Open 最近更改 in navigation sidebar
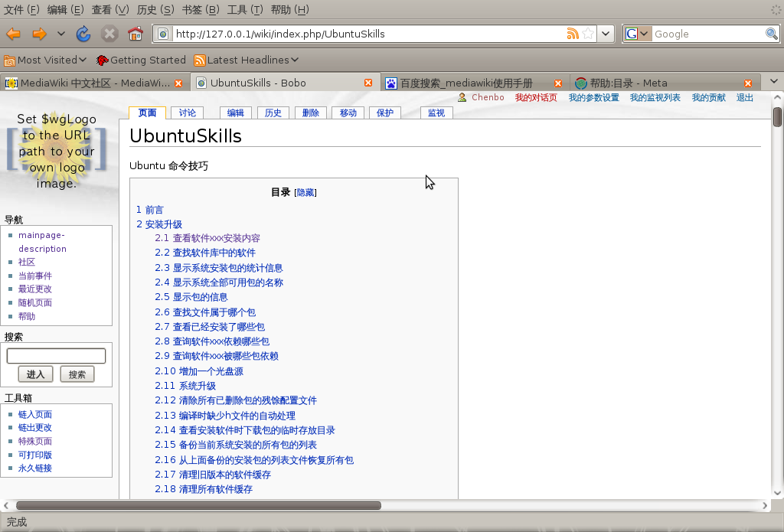The height and width of the screenshot is (532, 784). (35, 289)
